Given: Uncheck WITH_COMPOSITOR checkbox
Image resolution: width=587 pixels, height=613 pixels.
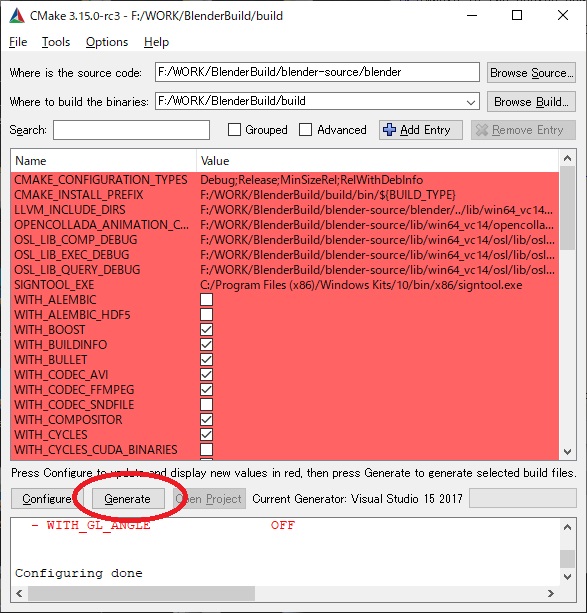Looking at the screenshot, I should pyautogui.click(x=206, y=419).
